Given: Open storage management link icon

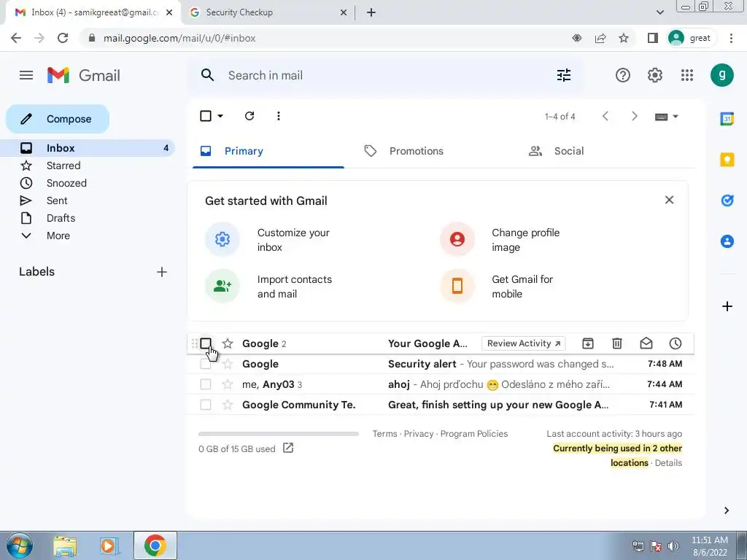Looking at the screenshot, I should (288, 448).
